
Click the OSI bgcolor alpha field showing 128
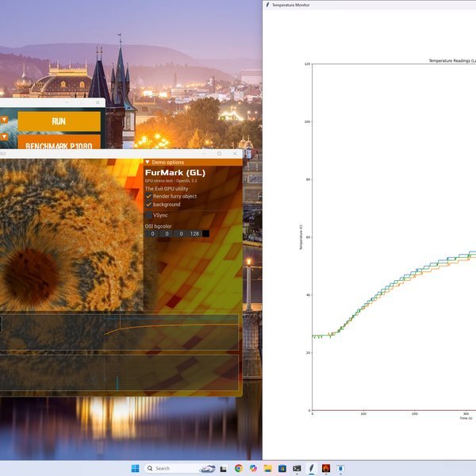[x=194, y=233]
